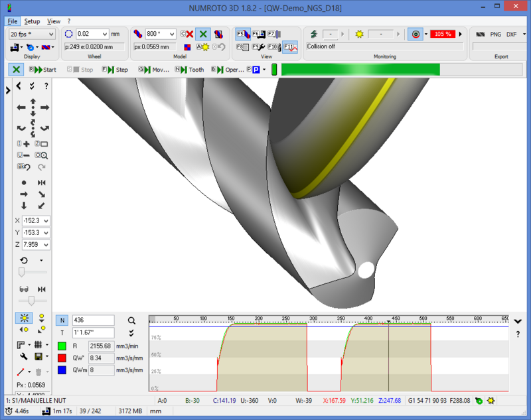
Task: Click the Step button
Action: (115, 70)
